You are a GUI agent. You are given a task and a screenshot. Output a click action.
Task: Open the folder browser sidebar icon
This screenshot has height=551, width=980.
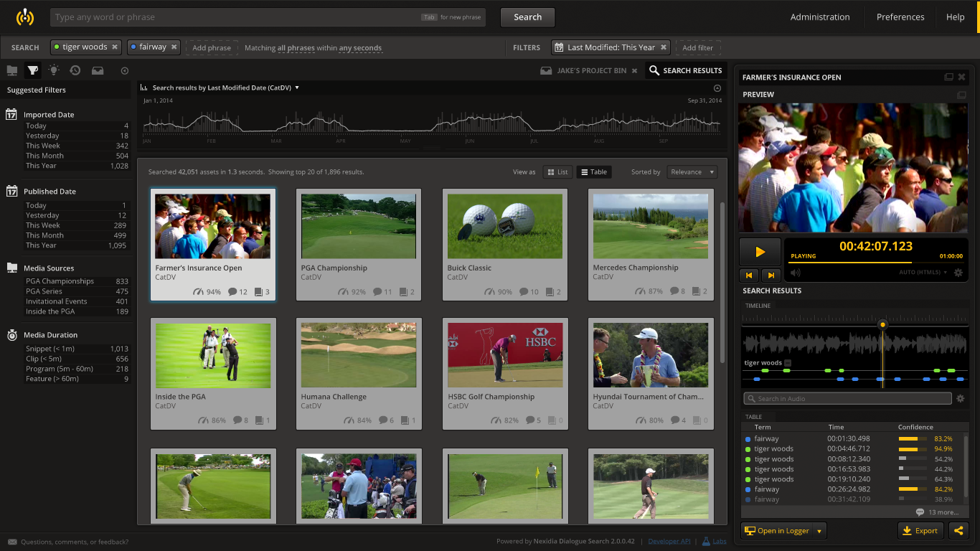(12, 70)
